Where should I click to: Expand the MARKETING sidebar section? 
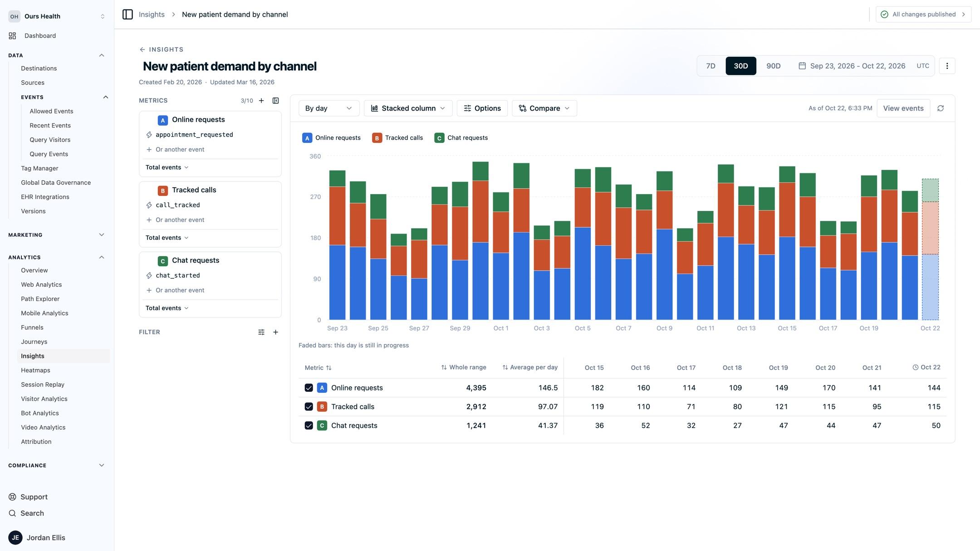coord(102,235)
